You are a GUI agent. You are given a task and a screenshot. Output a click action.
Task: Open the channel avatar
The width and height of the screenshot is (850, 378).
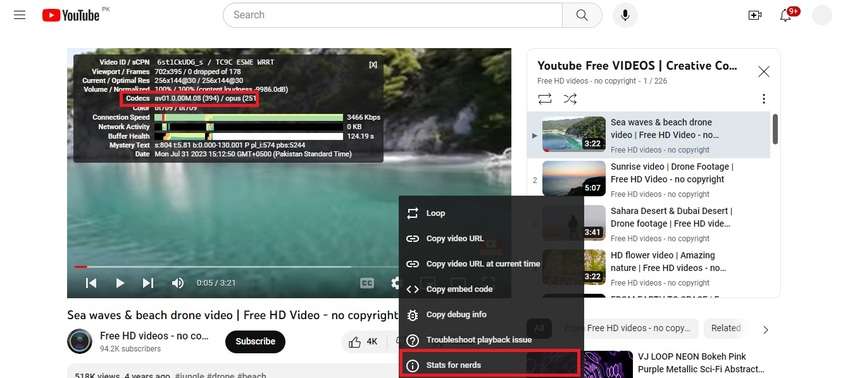pyautogui.click(x=80, y=341)
